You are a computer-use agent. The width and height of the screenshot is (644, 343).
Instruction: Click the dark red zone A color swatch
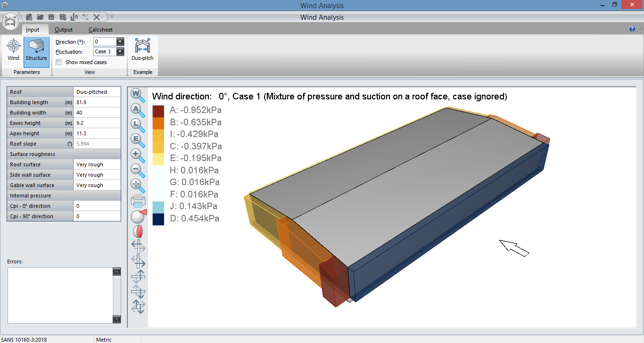158,111
